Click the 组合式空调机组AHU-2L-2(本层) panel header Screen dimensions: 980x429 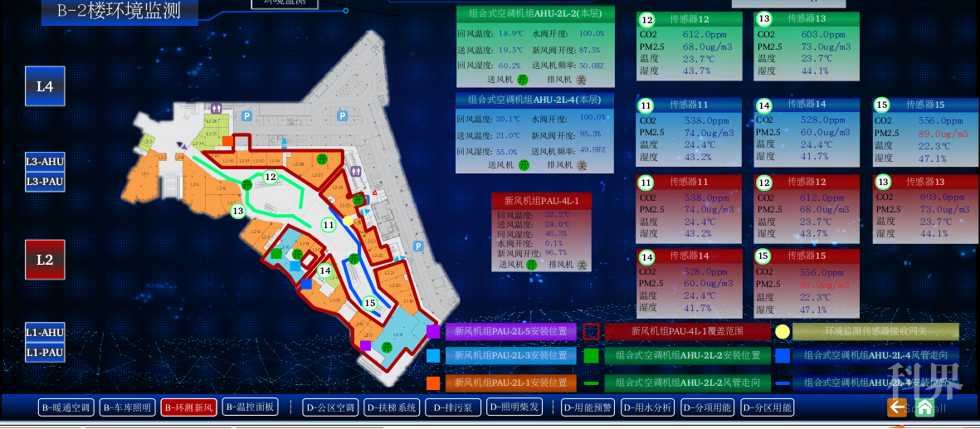pos(535,14)
